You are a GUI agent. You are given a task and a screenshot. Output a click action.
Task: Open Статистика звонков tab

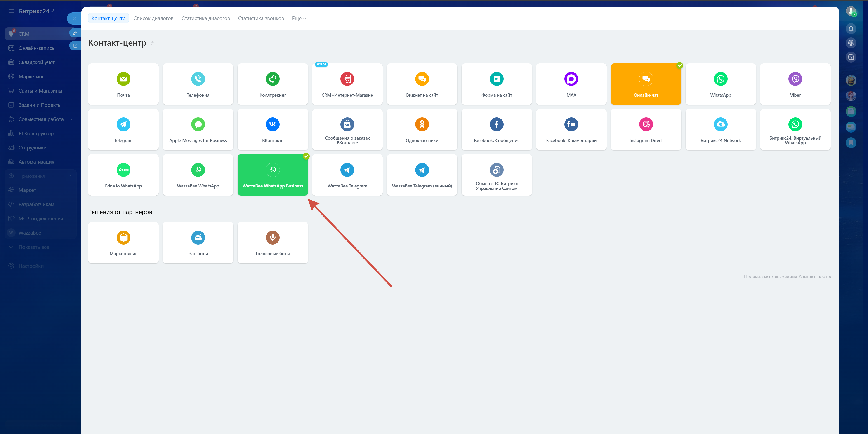[x=261, y=19]
